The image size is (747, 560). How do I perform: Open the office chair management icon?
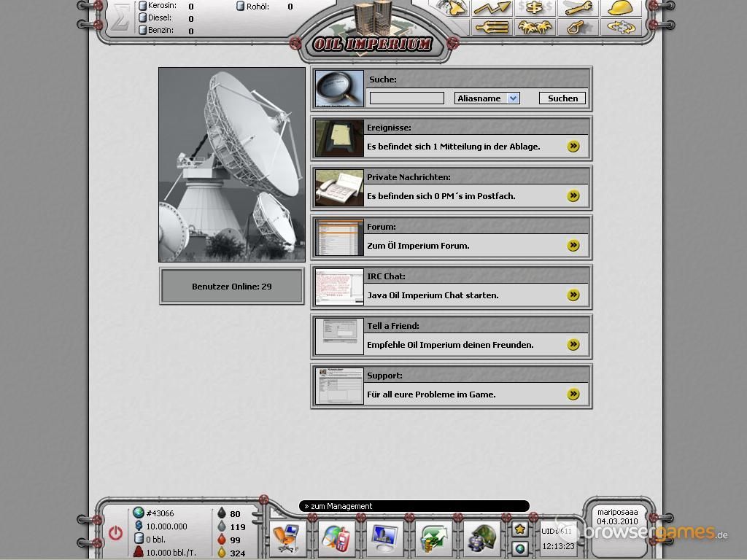(287, 537)
